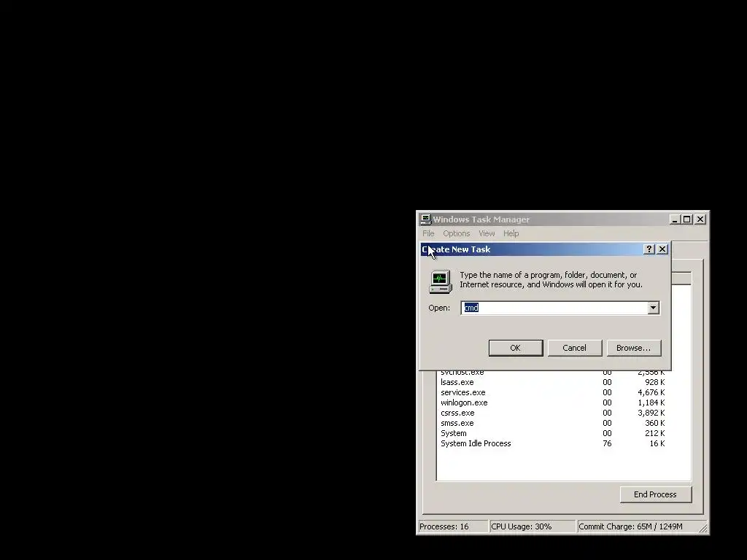Expand the Open combo box dropdown arrow
747x560 pixels.
click(653, 308)
